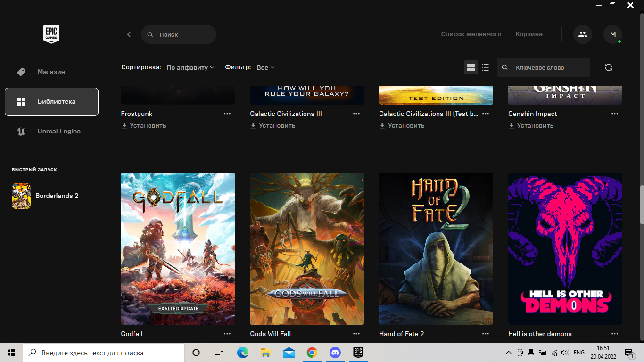This screenshot has width=644, height=362.
Task: Open the sorting dropdown По алфавиту
Action: pos(190,67)
